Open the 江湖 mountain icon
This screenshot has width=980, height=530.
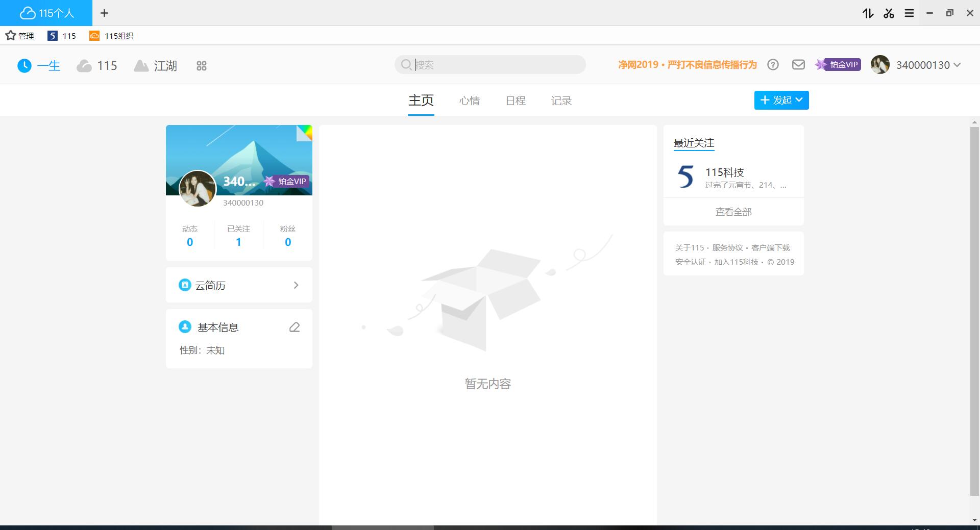(x=142, y=65)
